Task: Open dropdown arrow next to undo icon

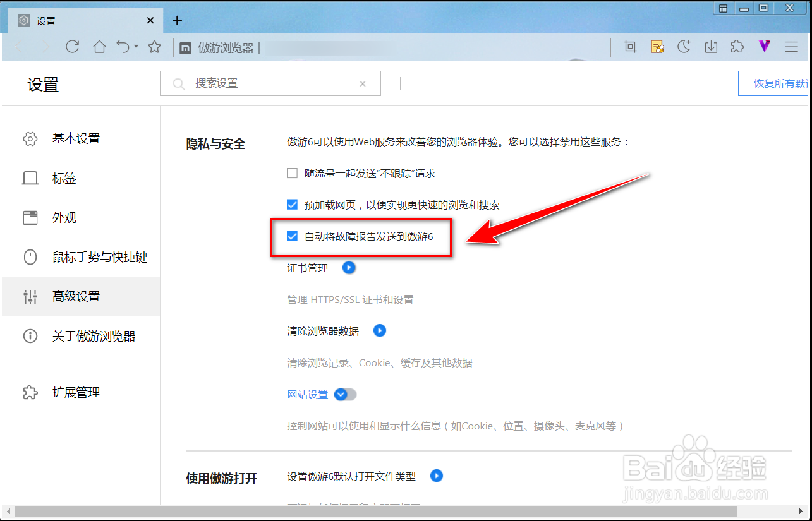Action: coord(136,47)
